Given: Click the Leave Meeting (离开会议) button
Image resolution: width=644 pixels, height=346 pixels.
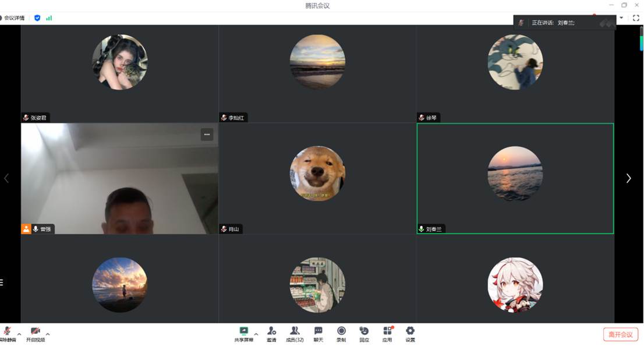Looking at the screenshot, I should tap(620, 334).
